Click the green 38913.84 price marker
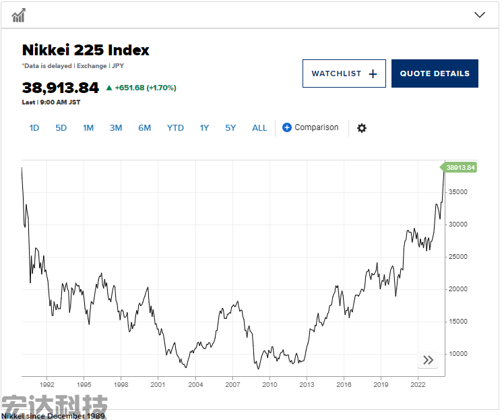This screenshot has width=504, height=420. pos(459,168)
